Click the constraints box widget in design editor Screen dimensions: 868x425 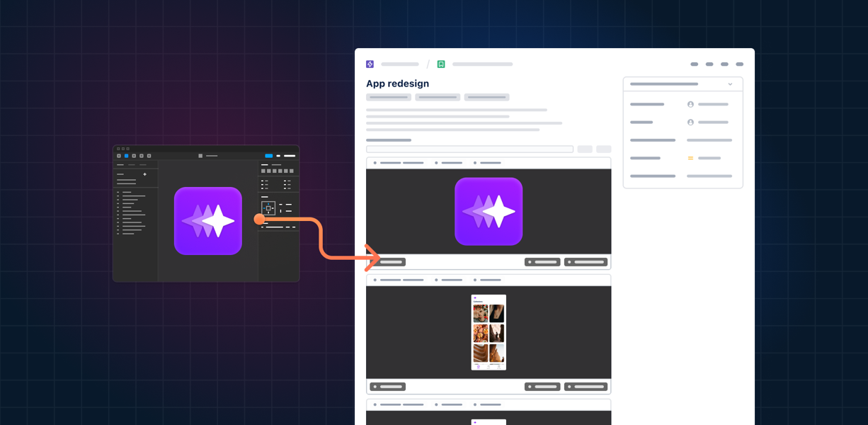[x=268, y=208]
